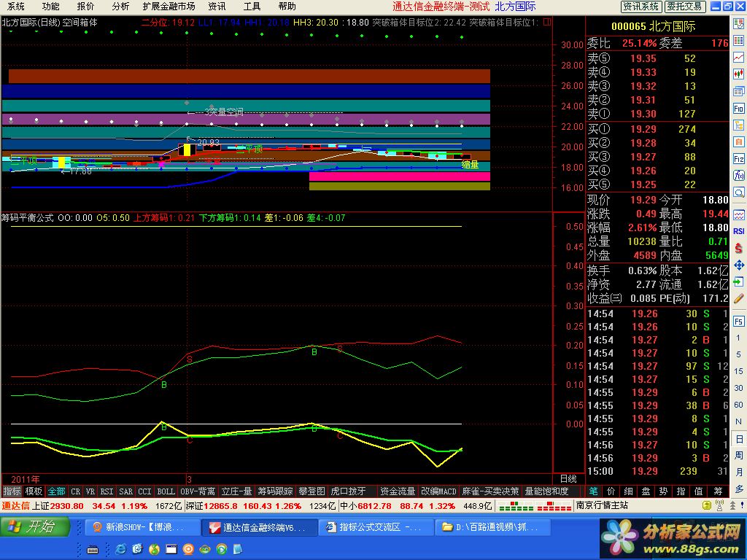
Task: Select the 月 monthly period button
Action: click(738, 472)
